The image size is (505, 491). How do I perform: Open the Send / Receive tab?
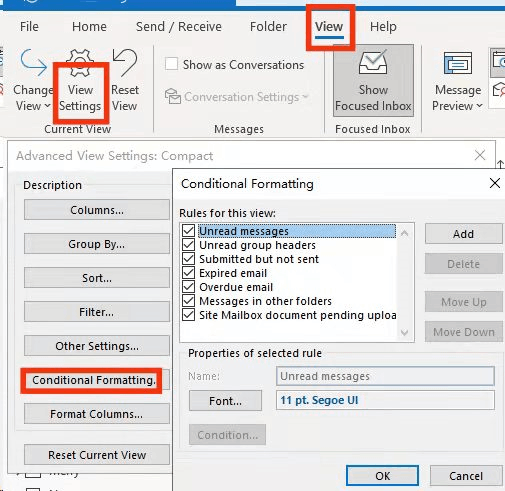click(179, 27)
